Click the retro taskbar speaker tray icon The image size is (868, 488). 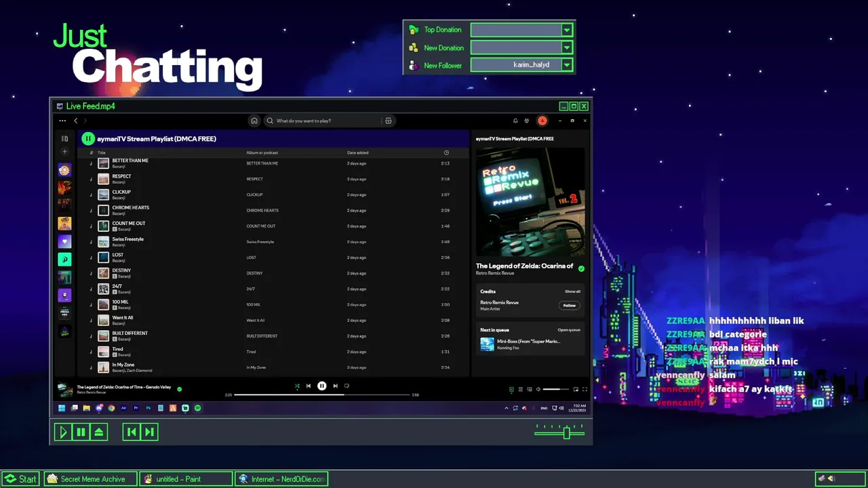click(x=831, y=479)
